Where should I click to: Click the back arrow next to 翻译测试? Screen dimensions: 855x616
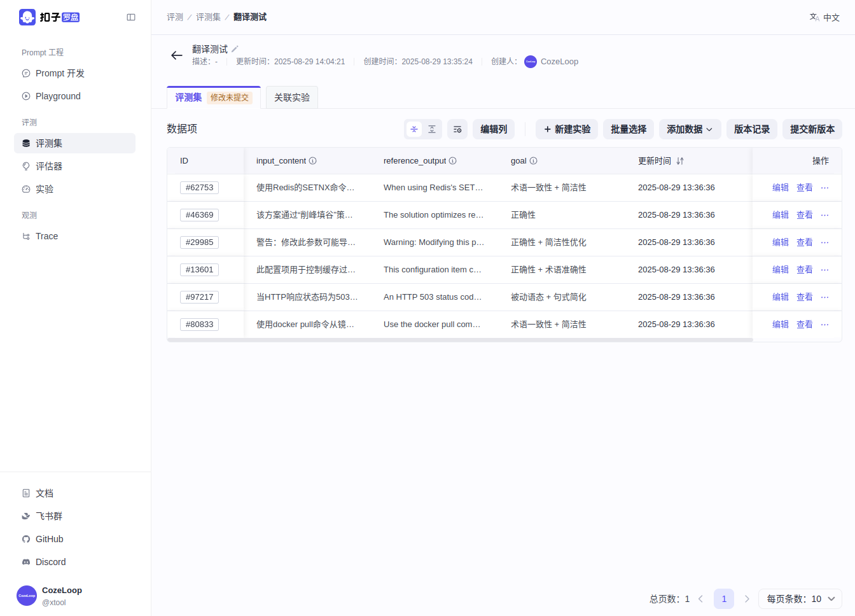point(177,55)
